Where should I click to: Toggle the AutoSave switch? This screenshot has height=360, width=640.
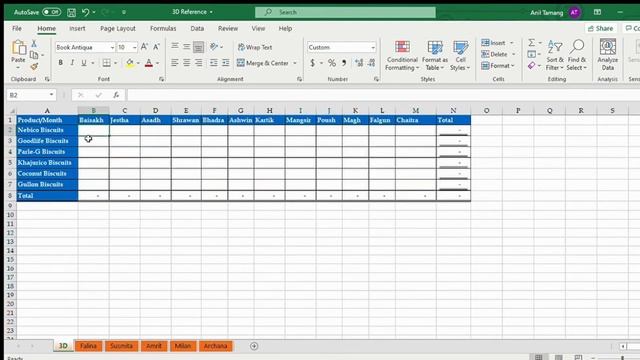click(51, 12)
